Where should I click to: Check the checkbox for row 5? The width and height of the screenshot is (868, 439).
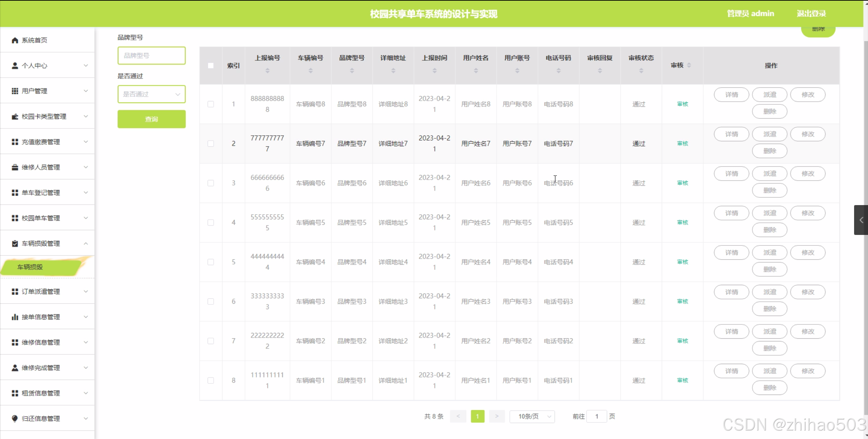(211, 262)
